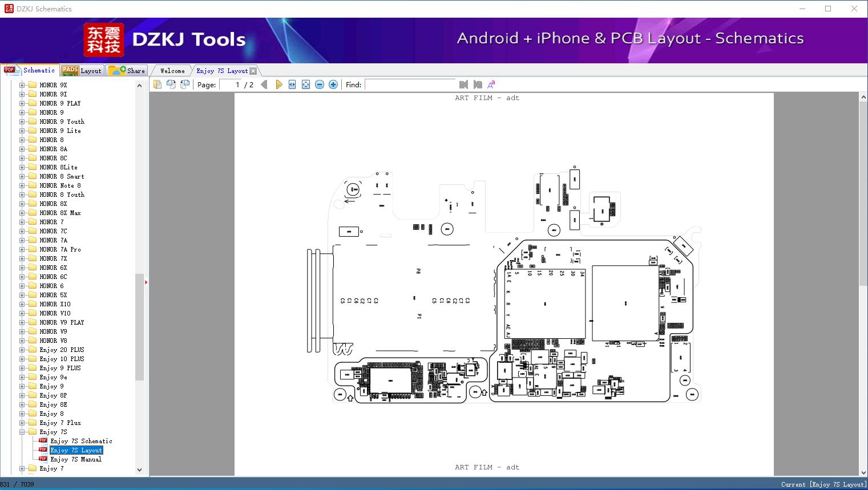Select Enjoy 7S Layout in tree

pyautogui.click(x=76, y=450)
